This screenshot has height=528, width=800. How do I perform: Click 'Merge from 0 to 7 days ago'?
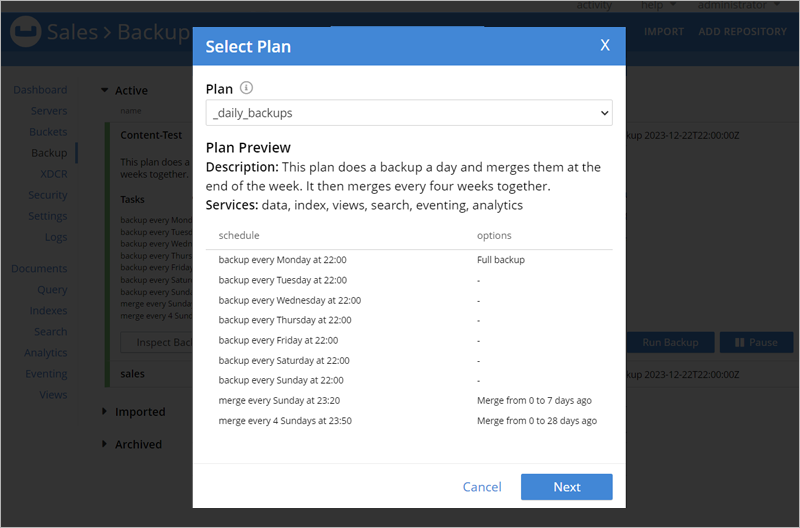[x=534, y=400]
